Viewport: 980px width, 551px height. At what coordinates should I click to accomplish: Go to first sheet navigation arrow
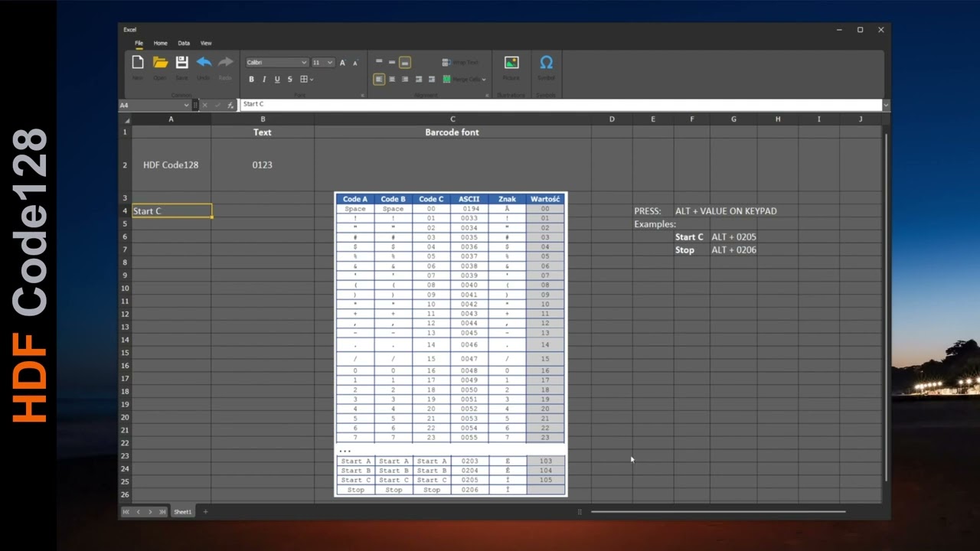[126, 512]
